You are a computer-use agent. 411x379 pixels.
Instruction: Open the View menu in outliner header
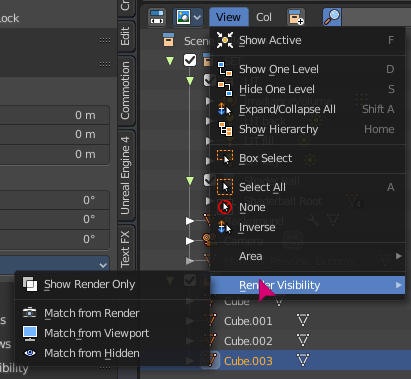click(229, 17)
